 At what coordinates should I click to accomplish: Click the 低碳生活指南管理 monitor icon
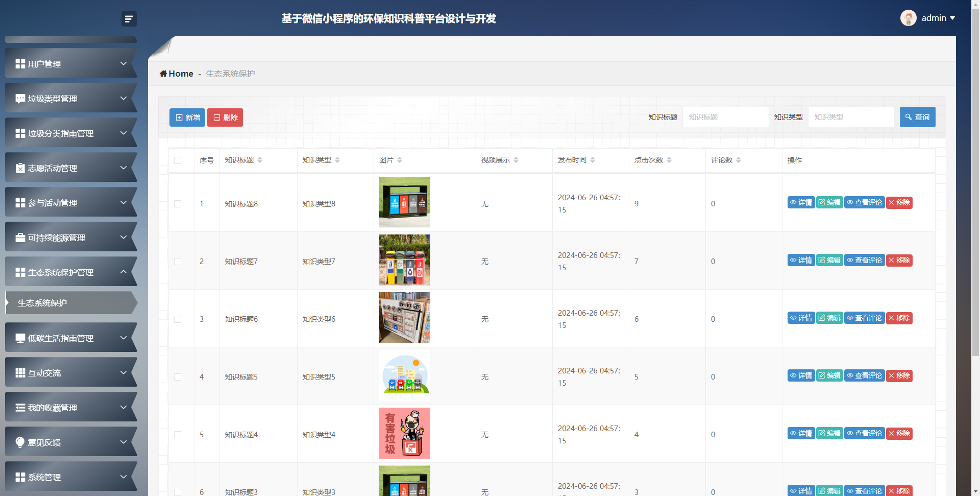coord(20,338)
